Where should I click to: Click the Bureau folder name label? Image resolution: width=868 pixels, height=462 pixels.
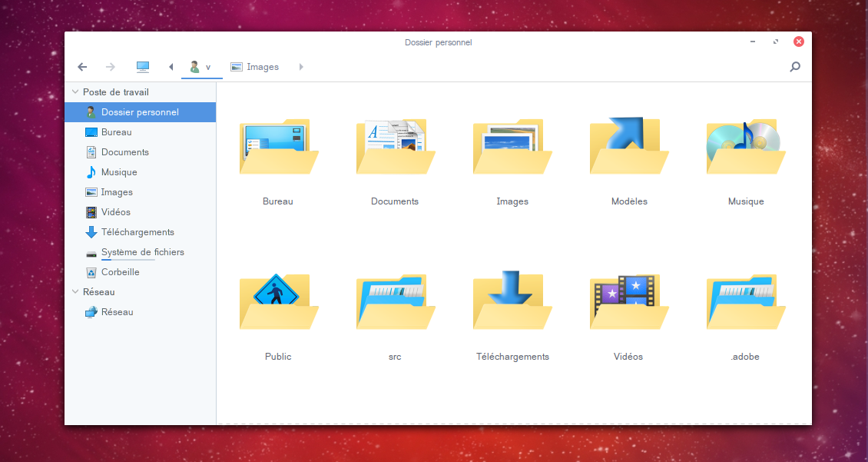pos(278,201)
